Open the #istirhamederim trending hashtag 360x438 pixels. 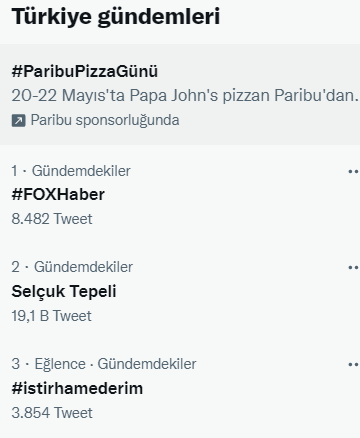[77, 388]
